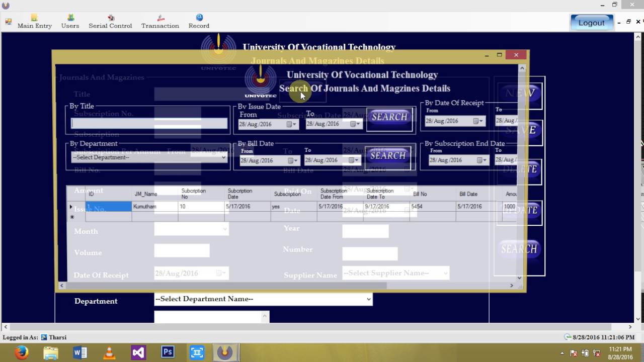Open By Date Of Receipt From calendar dropdown
644x362 pixels.
(x=478, y=121)
